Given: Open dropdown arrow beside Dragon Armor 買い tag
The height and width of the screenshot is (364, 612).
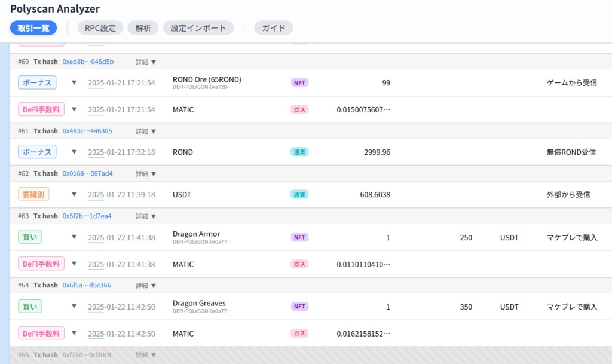Looking at the screenshot, I should [x=74, y=237].
